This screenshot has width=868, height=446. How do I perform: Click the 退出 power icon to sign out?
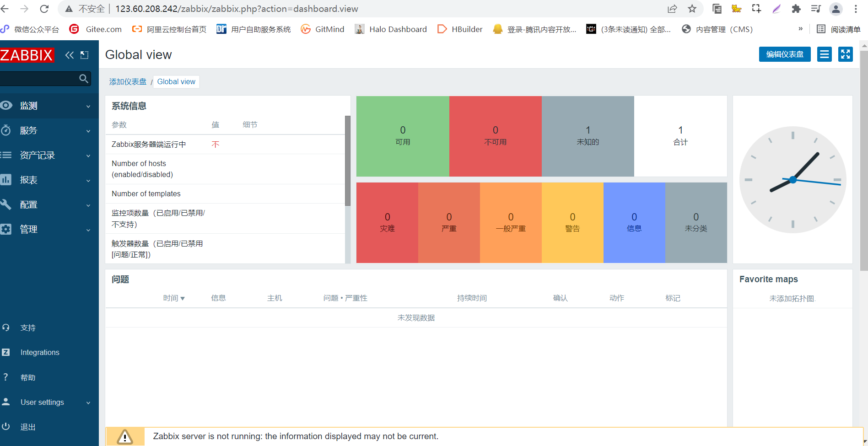(6, 426)
